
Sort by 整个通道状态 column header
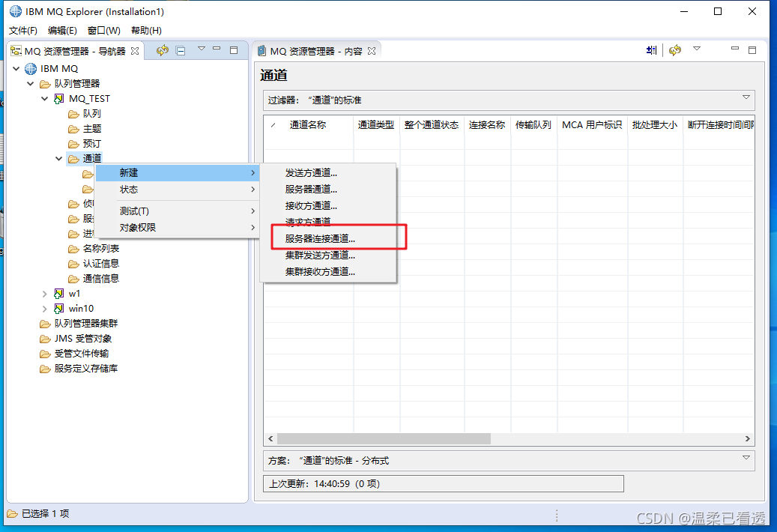[x=432, y=125]
